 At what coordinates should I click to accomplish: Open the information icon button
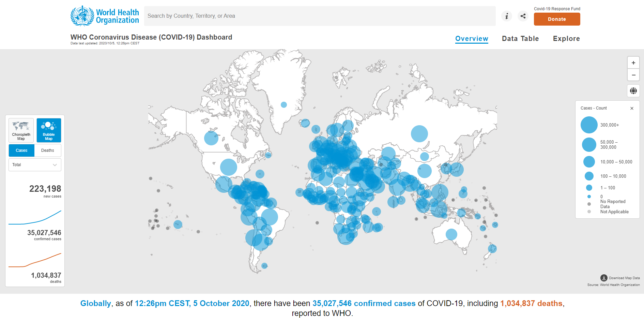(507, 16)
